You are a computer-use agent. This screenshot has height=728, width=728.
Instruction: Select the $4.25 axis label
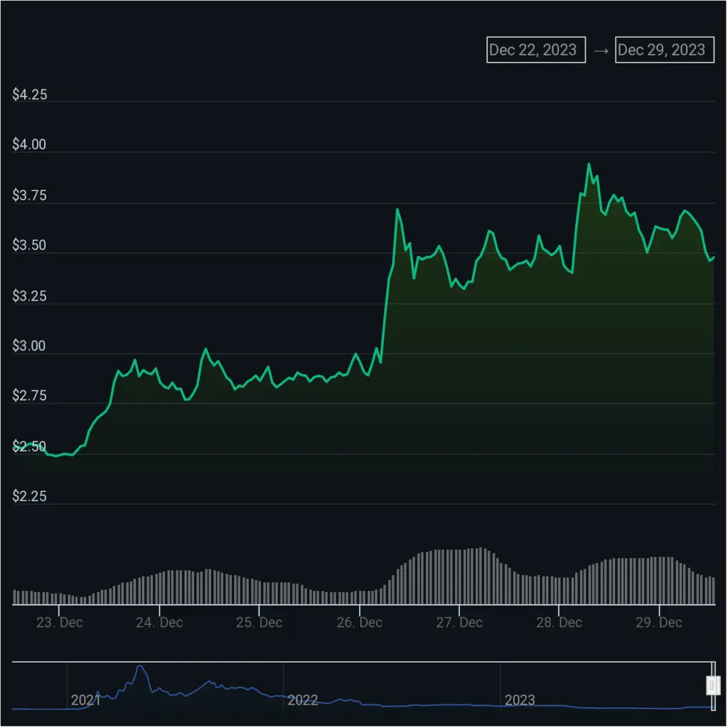(x=28, y=95)
